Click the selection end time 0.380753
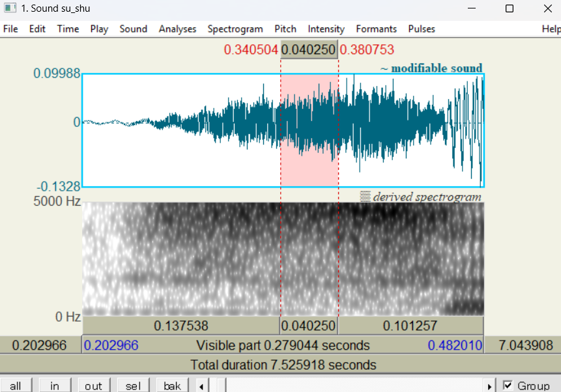Viewport: 561px width, 392px height. (x=367, y=49)
